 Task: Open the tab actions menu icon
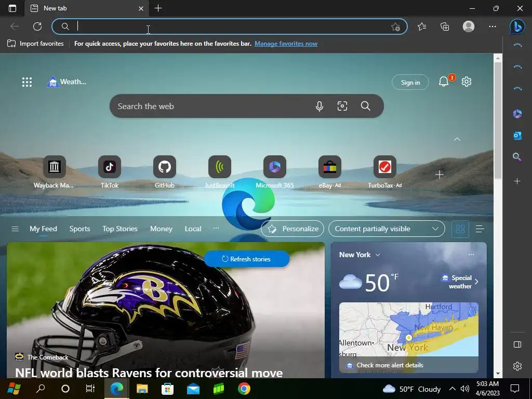pyautogui.click(x=12, y=8)
